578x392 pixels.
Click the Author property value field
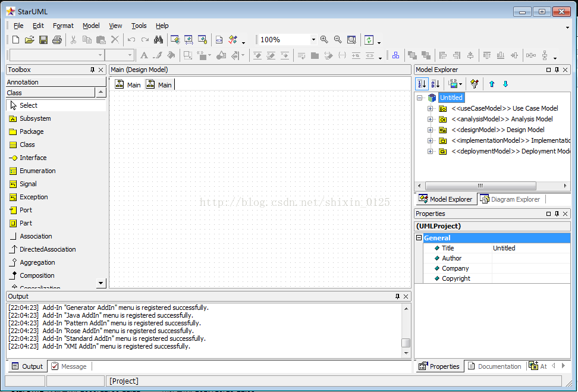coord(531,258)
